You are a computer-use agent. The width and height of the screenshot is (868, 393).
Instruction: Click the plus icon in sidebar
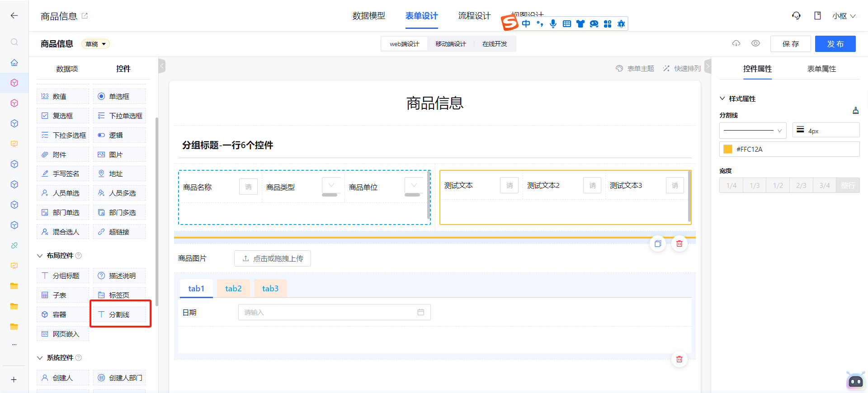pyautogui.click(x=14, y=379)
